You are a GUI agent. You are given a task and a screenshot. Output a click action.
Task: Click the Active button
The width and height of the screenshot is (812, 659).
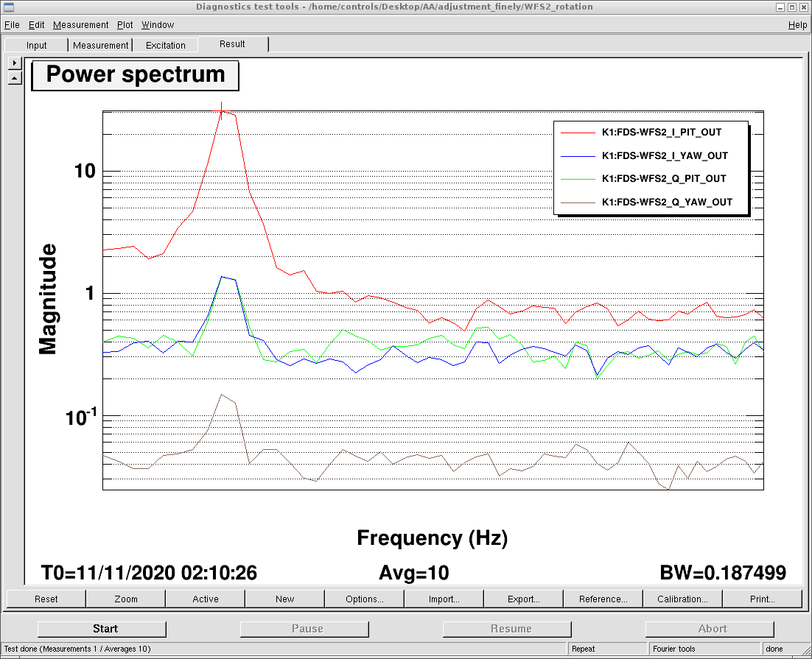click(x=206, y=599)
